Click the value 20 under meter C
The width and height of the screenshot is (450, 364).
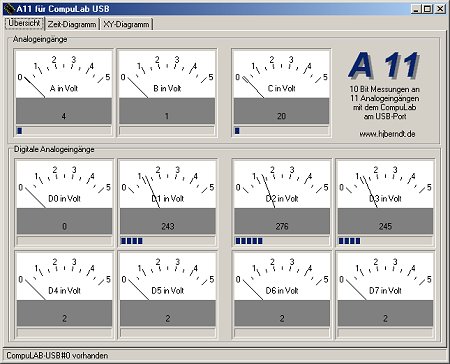(281, 116)
